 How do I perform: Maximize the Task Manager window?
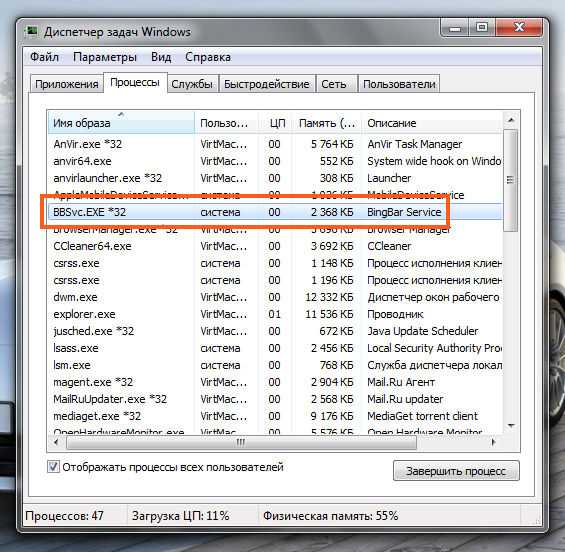482,28
